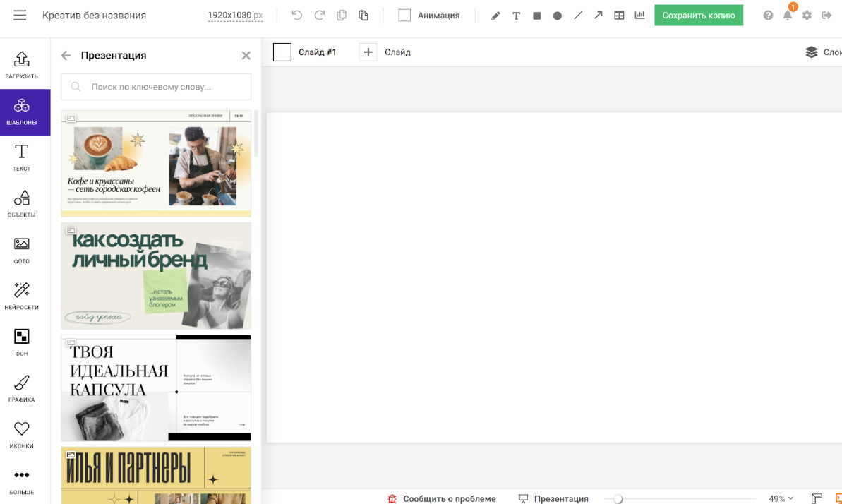Select the circle shape tool
842x504 pixels.
[x=558, y=16]
